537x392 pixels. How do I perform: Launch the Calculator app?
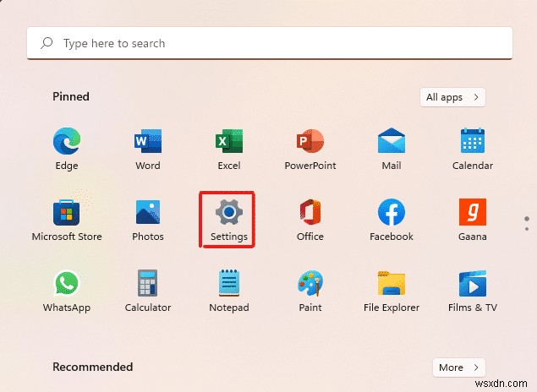pyautogui.click(x=148, y=291)
